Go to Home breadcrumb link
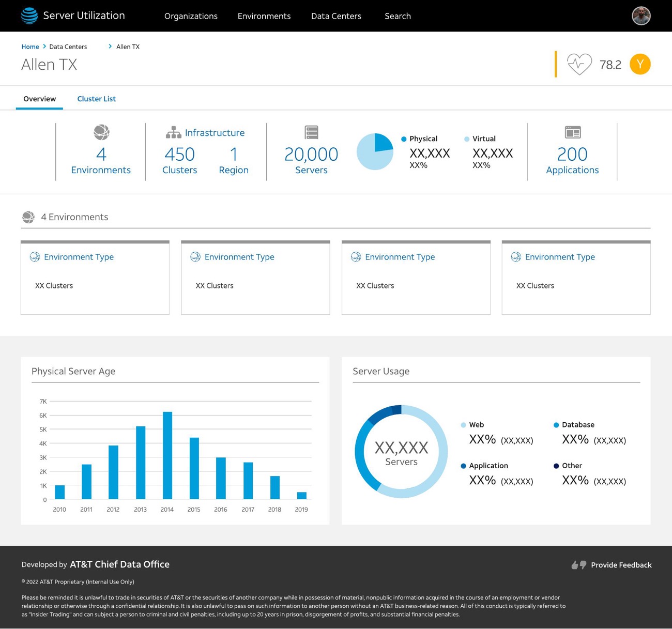Viewport: 672px width, 629px height. point(30,47)
